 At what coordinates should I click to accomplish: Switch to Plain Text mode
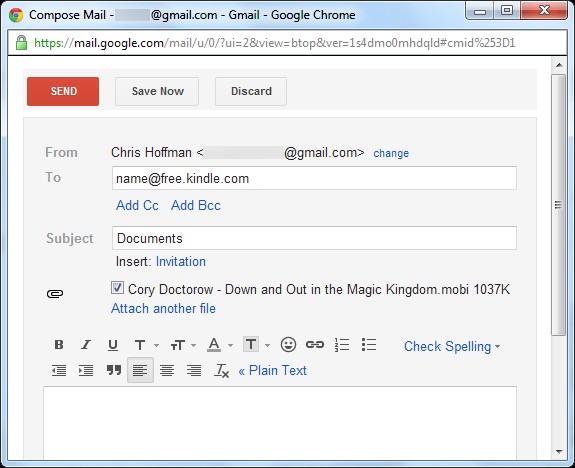click(272, 370)
